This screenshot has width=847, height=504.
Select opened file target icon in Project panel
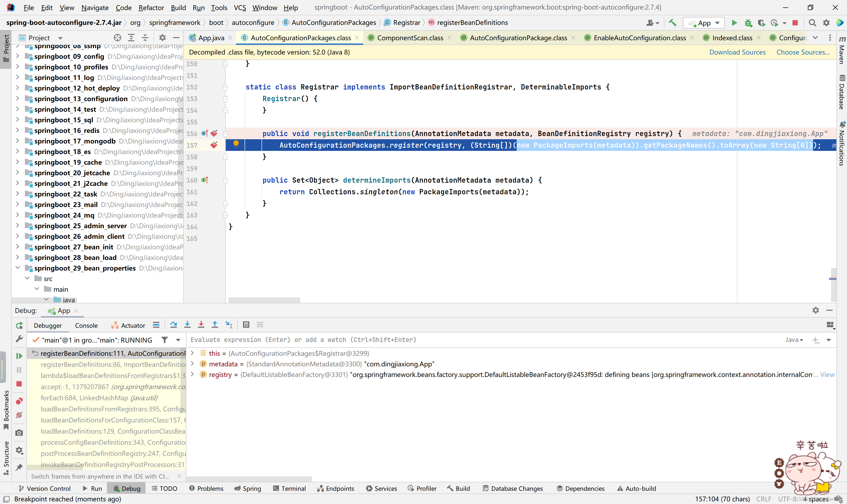coord(118,38)
